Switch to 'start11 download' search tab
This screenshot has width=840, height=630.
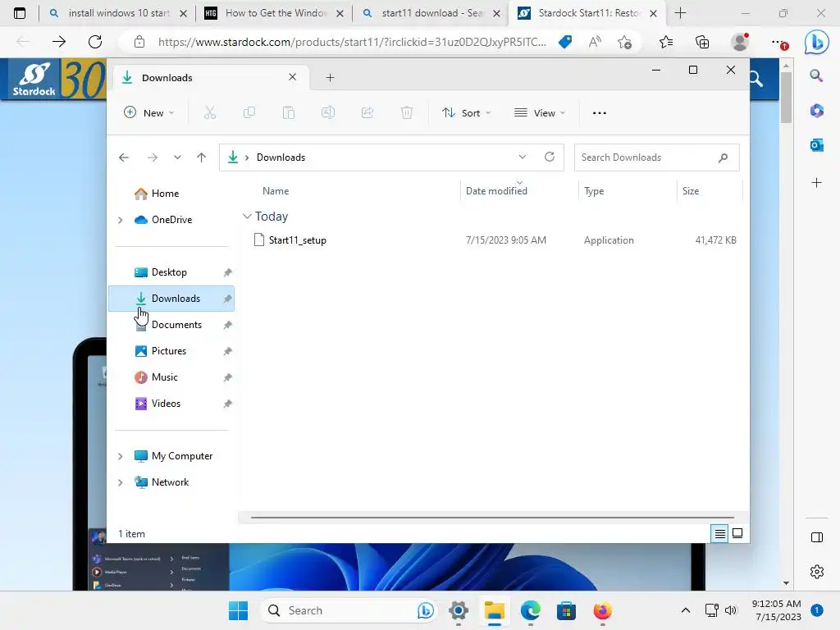(x=431, y=13)
